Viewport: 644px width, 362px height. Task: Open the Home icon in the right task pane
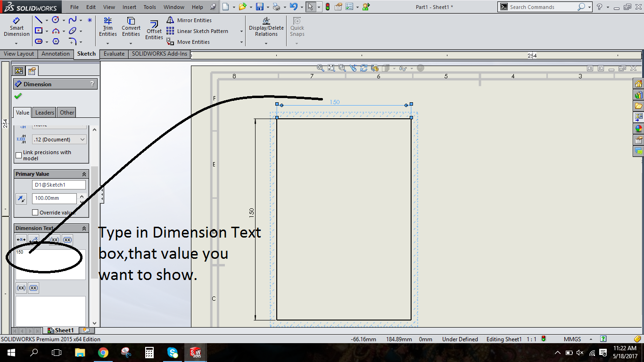point(639,83)
